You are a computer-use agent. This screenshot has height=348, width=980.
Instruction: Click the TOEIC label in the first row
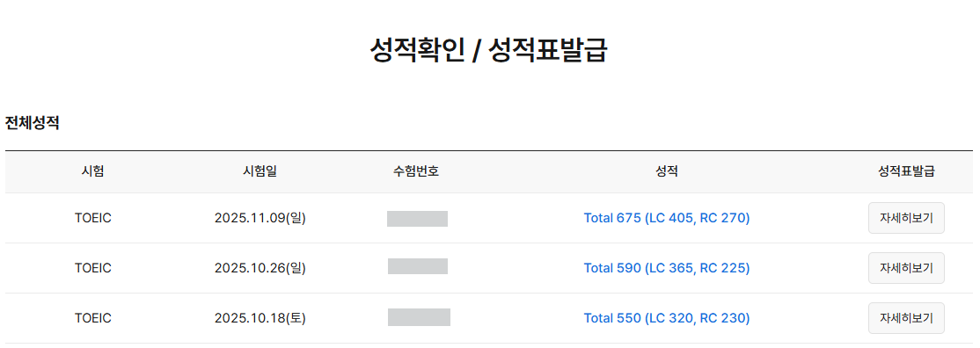[x=93, y=218]
